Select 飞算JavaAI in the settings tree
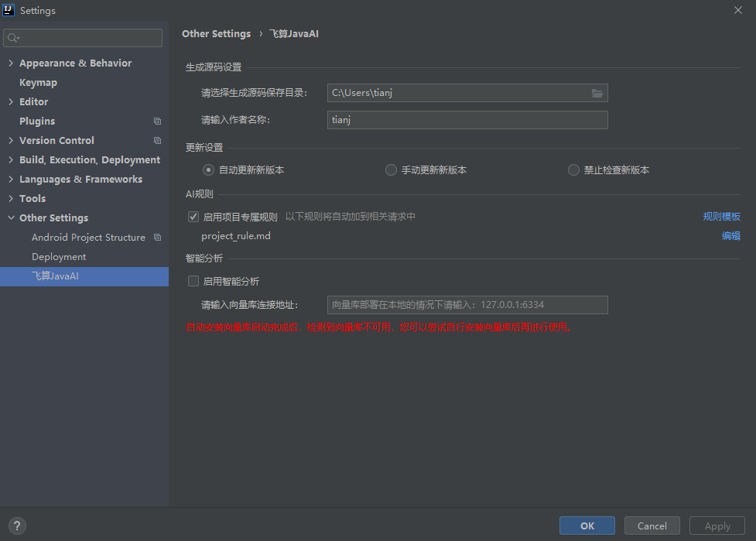Image resolution: width=756 pixels, height=541 pixels. [84, 276]
